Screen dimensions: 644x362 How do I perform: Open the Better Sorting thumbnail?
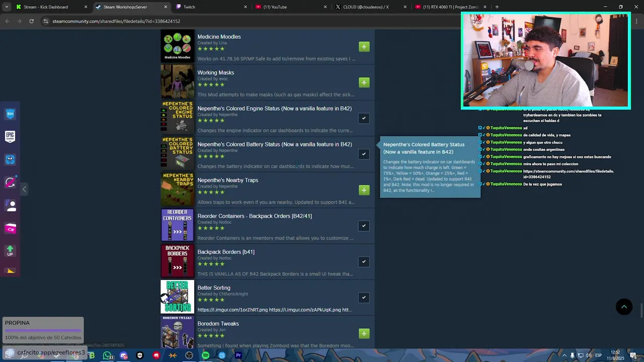[177, 297]
